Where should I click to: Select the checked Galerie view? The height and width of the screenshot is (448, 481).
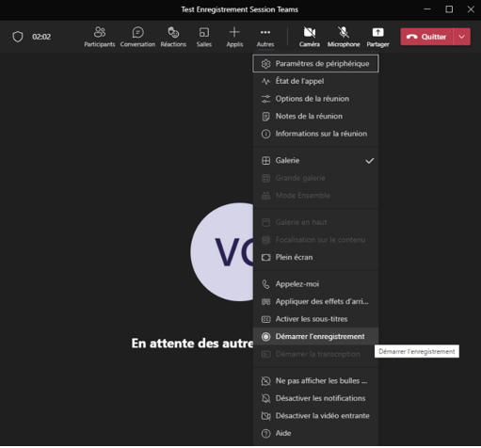point(315,161)
